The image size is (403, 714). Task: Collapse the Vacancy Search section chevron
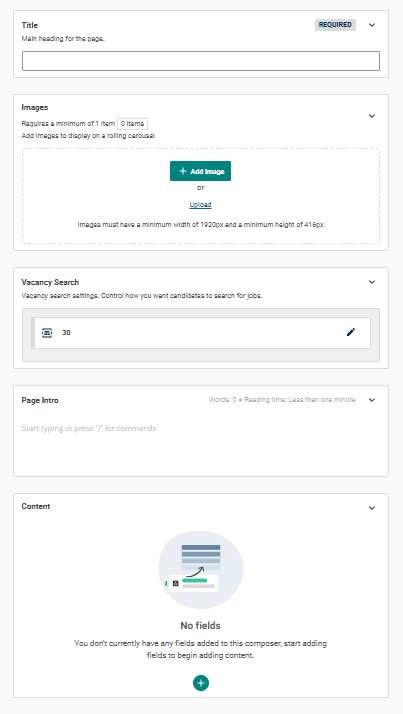[372, 282]
